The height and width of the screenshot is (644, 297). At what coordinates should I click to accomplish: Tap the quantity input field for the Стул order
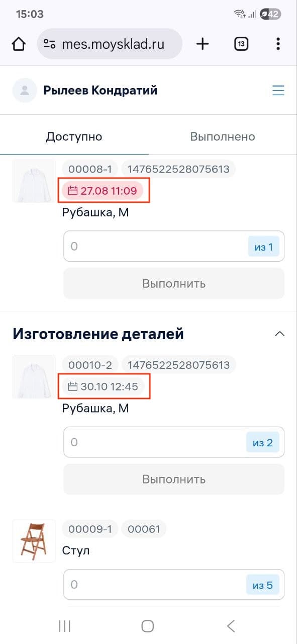151,584
